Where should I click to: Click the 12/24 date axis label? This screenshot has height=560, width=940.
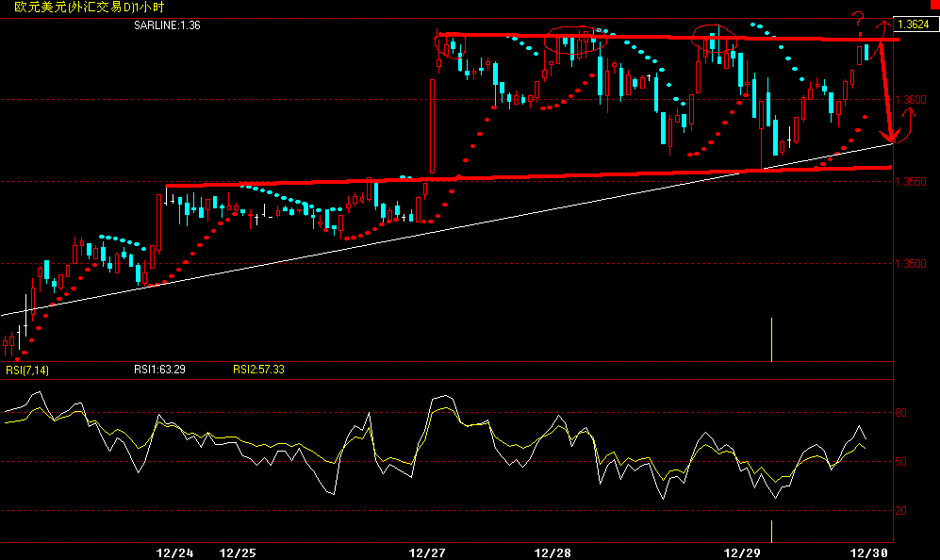coord(175,552)
